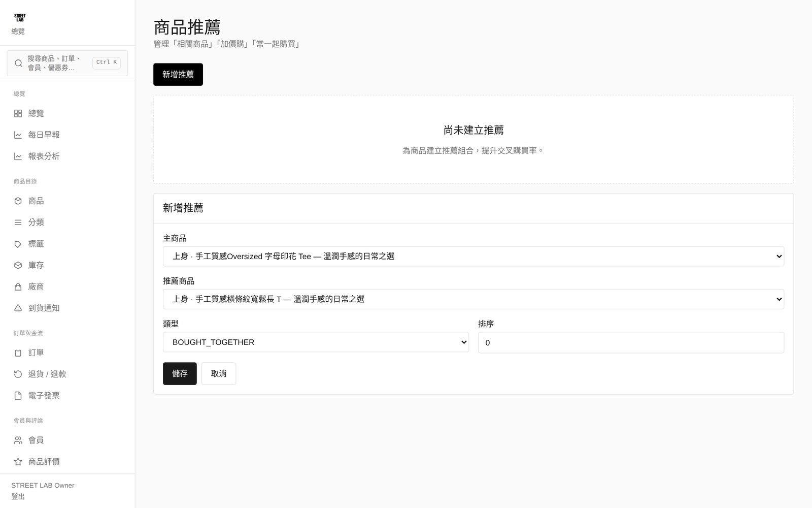Click the 商品推薦 page title

click(187, 27)
